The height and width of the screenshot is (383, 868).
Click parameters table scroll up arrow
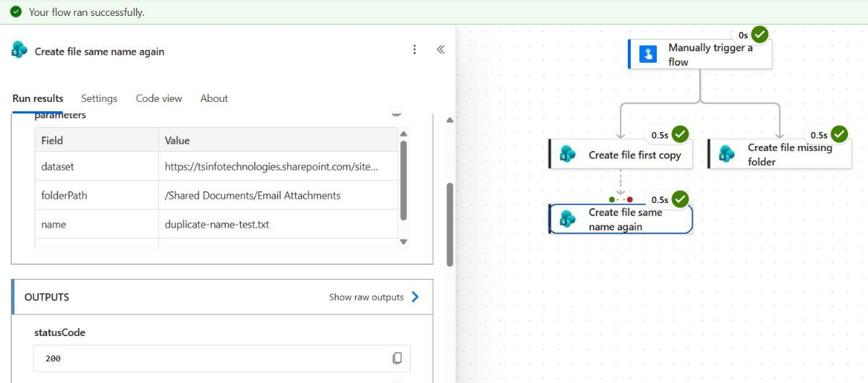pyautogui.click(x=404, y=134)
